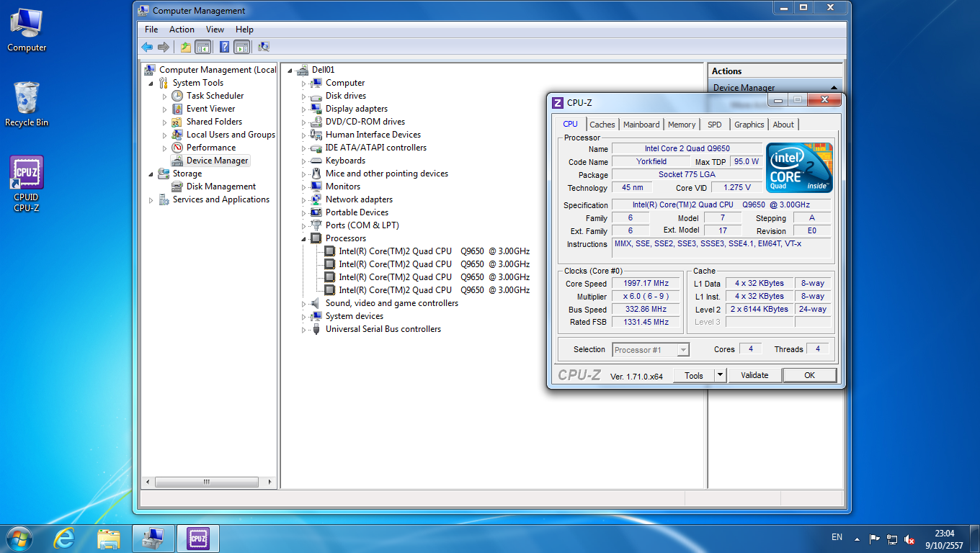Image resolution: width=980 pixels, height=553 pixels.
Task: Click the volume speaker icon in system tray
Action: tap(909, 539)
